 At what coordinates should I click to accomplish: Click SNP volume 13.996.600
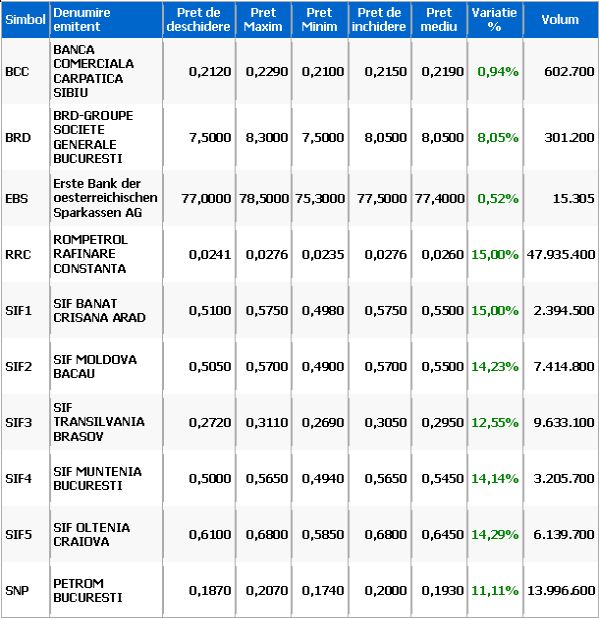561,591
